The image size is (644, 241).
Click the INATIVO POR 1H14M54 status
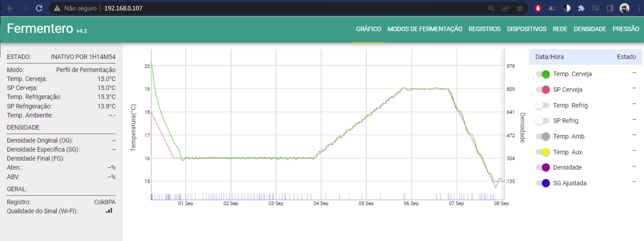point(83,57)
